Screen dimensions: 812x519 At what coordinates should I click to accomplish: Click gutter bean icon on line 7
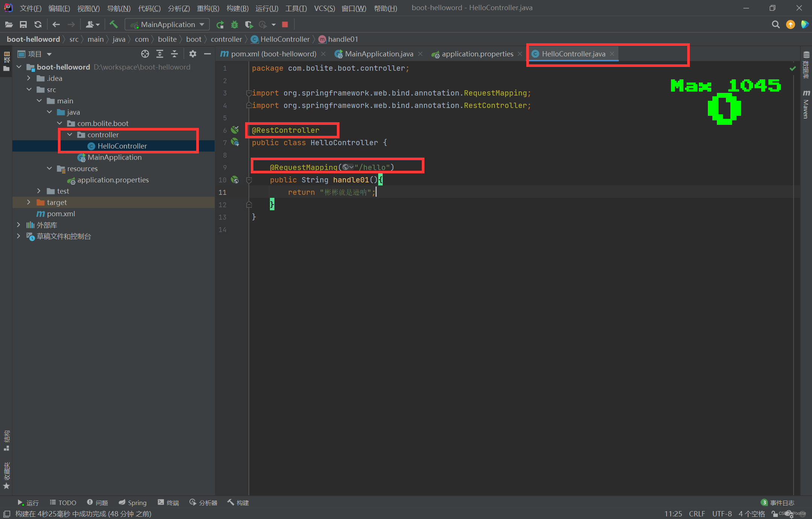tap(235, 143)
